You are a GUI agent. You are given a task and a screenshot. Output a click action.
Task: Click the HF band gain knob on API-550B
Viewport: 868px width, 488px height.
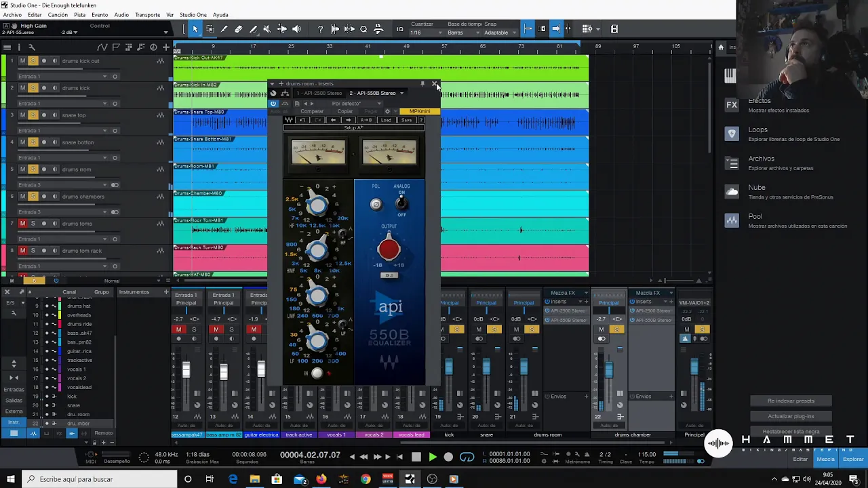tap(317, 205)
